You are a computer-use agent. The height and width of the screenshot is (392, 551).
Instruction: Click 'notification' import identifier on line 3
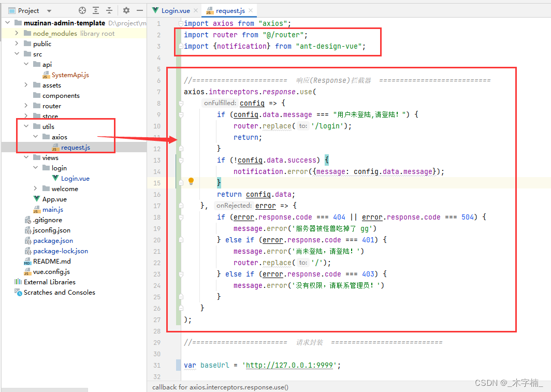[x=242, y=46]
